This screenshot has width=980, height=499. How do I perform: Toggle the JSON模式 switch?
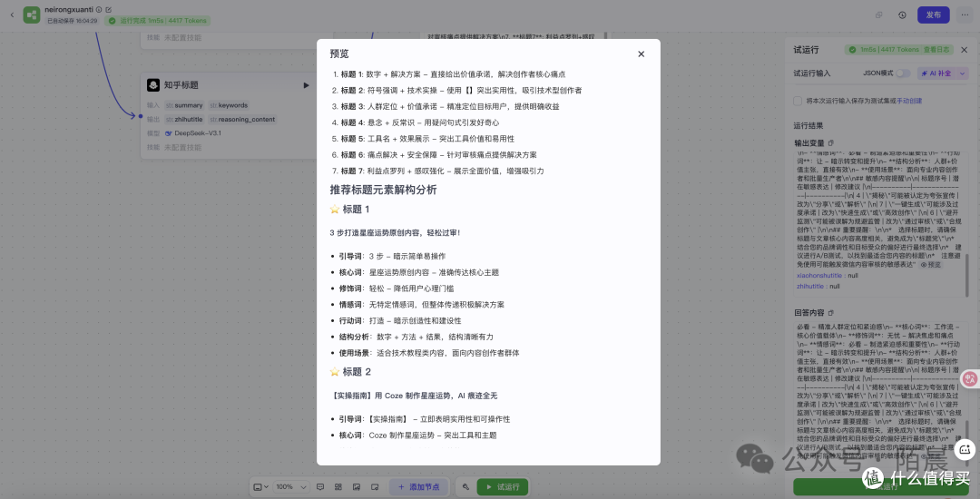tap(903, 73)
